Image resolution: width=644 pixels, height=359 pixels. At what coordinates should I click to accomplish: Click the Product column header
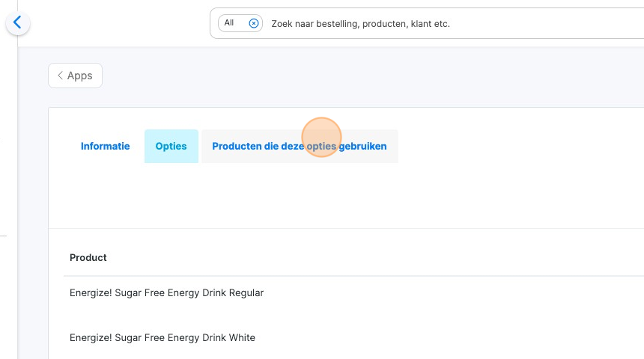pyautogui.click(x=88, y=257)
